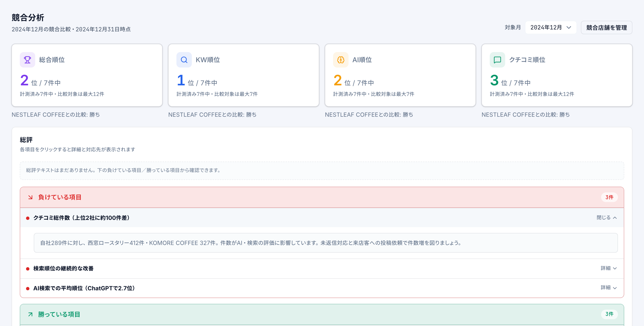Click the up-right arrow icon beside 勝っている項目

[31, 314]
